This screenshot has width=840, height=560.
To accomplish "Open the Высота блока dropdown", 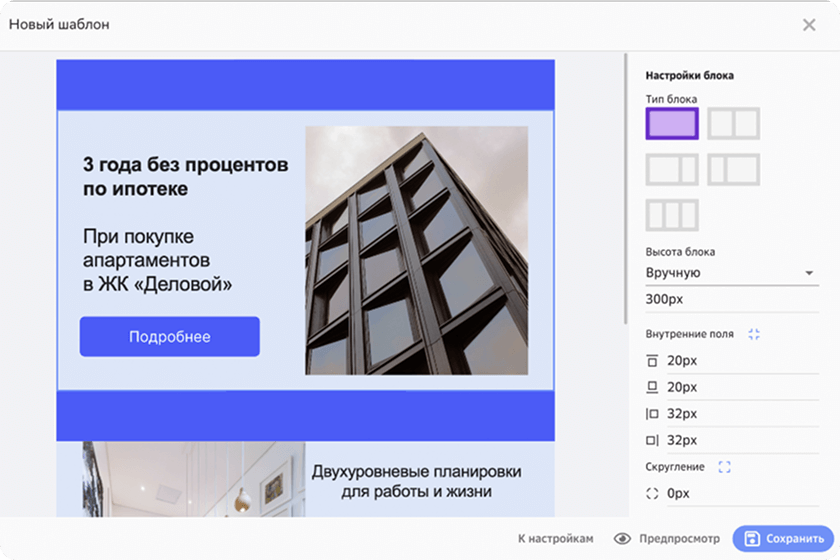I will [x=732, y=273].
